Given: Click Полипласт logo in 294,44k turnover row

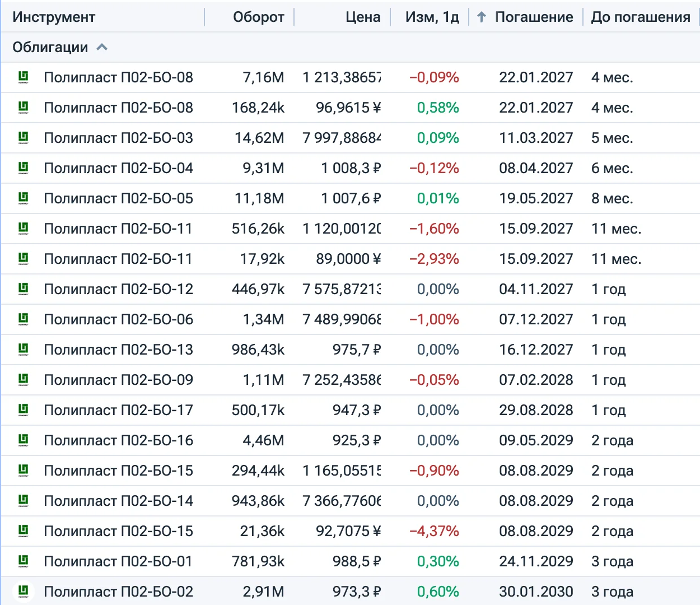Looking at the screenshot, I should point(24,471).
